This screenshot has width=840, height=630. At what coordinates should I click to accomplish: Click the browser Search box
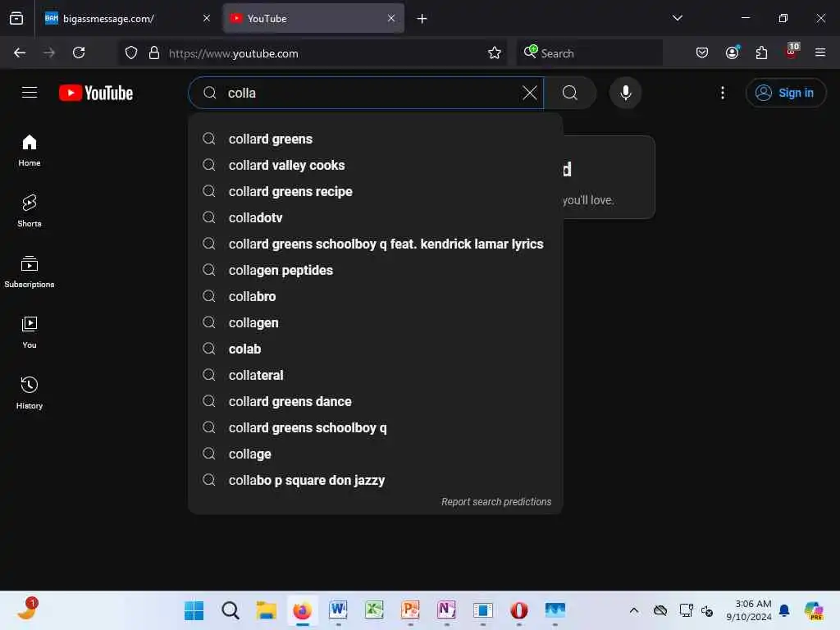(589, 53)
